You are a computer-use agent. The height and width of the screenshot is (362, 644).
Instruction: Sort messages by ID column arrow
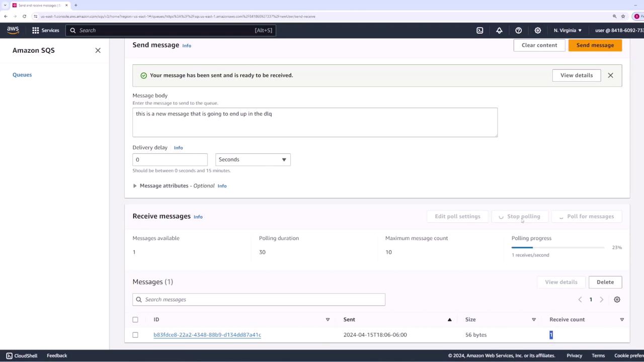[328, 320]
